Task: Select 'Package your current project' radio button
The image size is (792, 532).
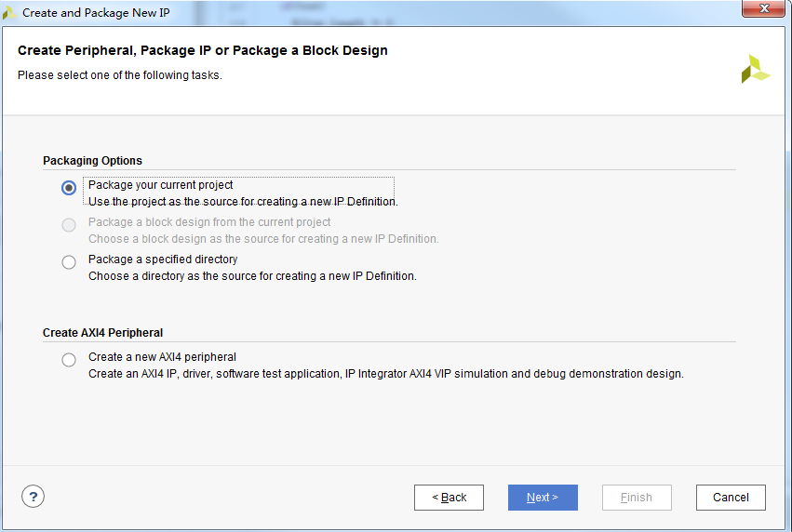Action: pyautogui.click(x=69, y=188)
